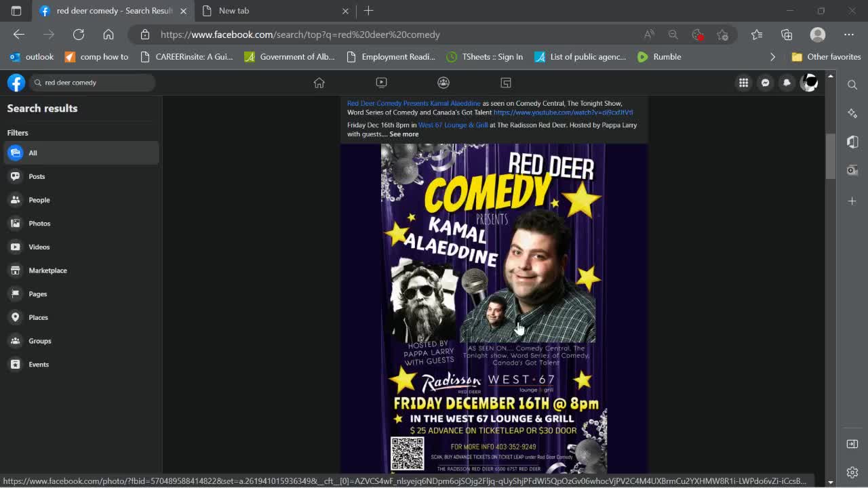Close the red deer comedy tab
This screenshot has height=488, width=868.
(x=183, y=11)
